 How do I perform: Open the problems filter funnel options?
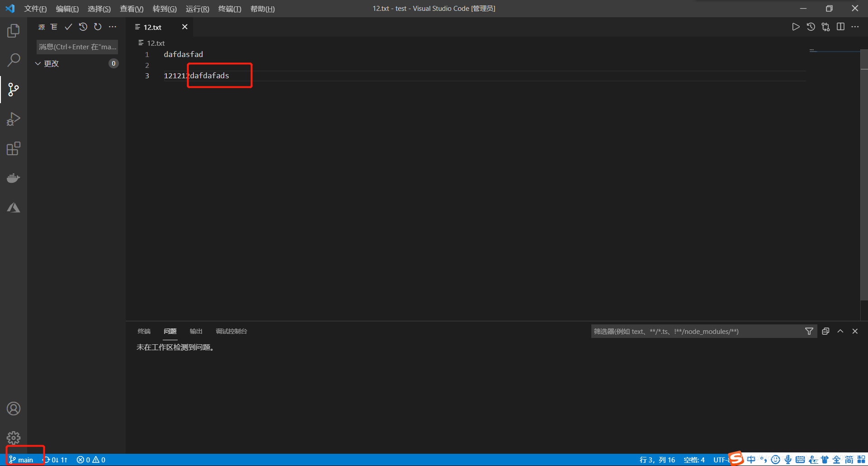[809, 331]
